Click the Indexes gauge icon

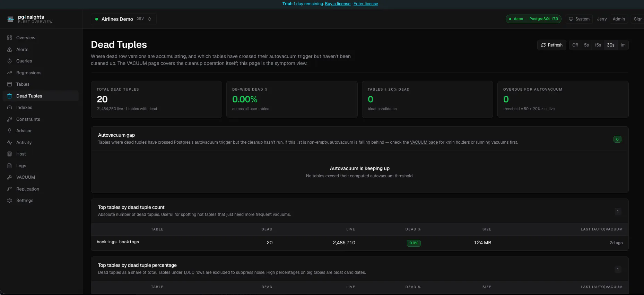click(9, 108)
